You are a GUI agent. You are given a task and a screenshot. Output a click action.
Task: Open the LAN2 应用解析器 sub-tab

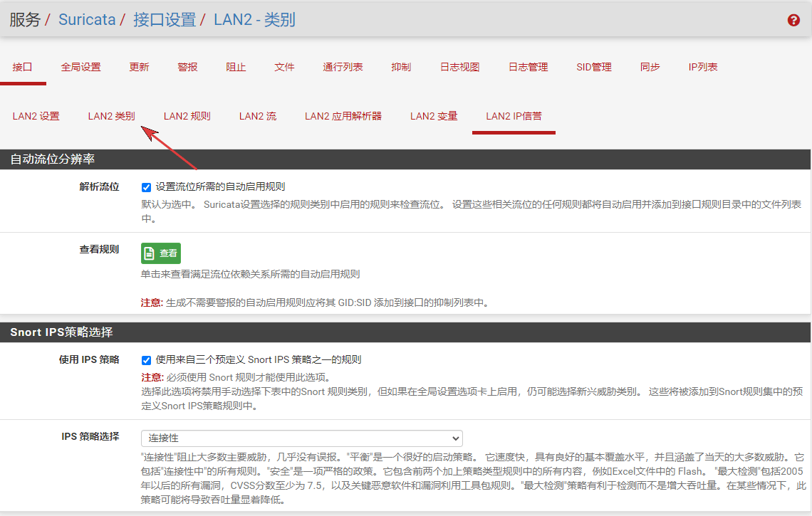343,116
